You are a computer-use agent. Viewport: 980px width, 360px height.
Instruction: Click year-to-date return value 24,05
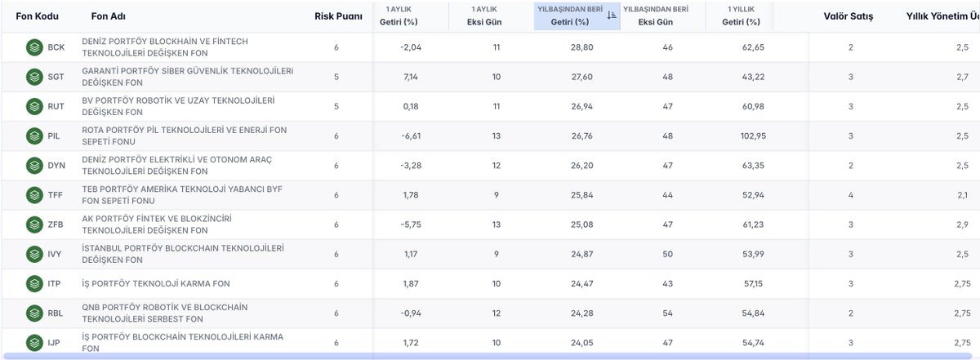(581, 343)
